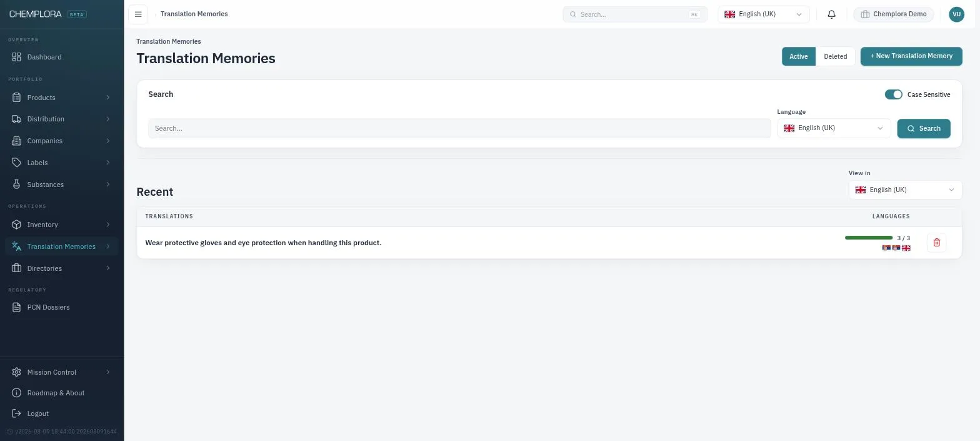
Task: Expand the Products submenu chevron
Action: tap(108, 98)
